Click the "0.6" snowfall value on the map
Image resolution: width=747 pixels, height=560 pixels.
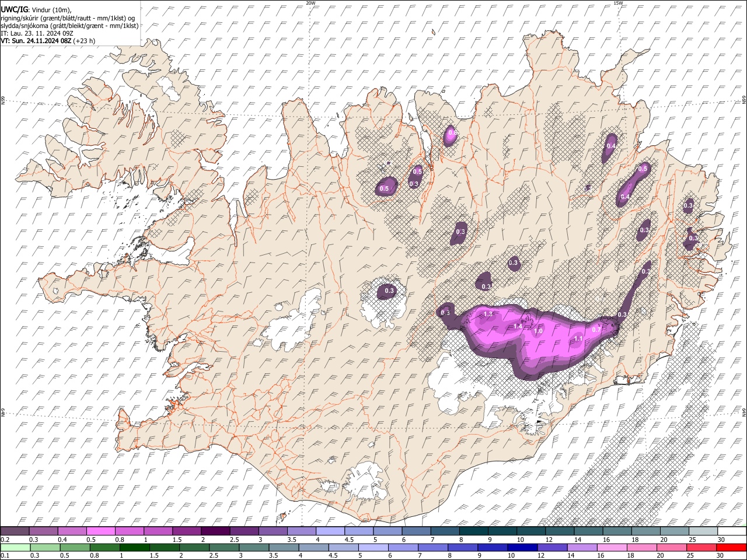(452, 134)
